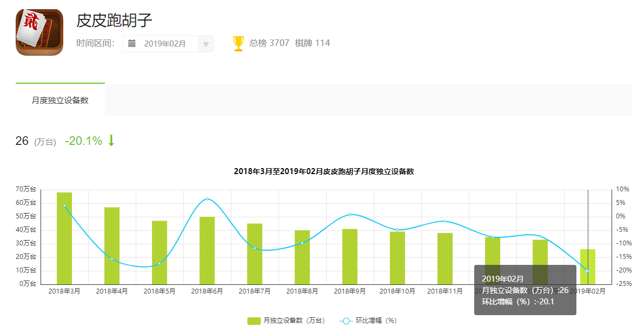644x333 pixels.
Task: Click the green 月独立设备数 legend swatch
Action: tap(254, 321)
